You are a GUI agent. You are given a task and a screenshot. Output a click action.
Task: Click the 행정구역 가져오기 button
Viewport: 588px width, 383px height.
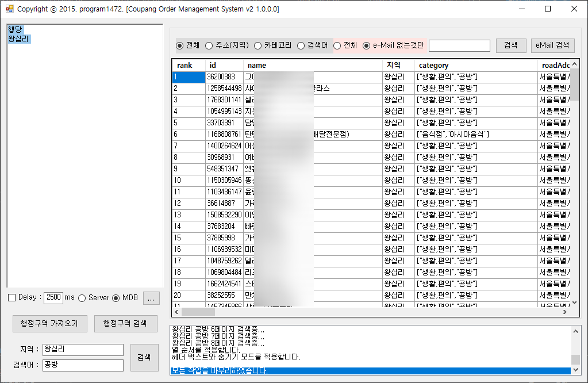tap(49, 323)
